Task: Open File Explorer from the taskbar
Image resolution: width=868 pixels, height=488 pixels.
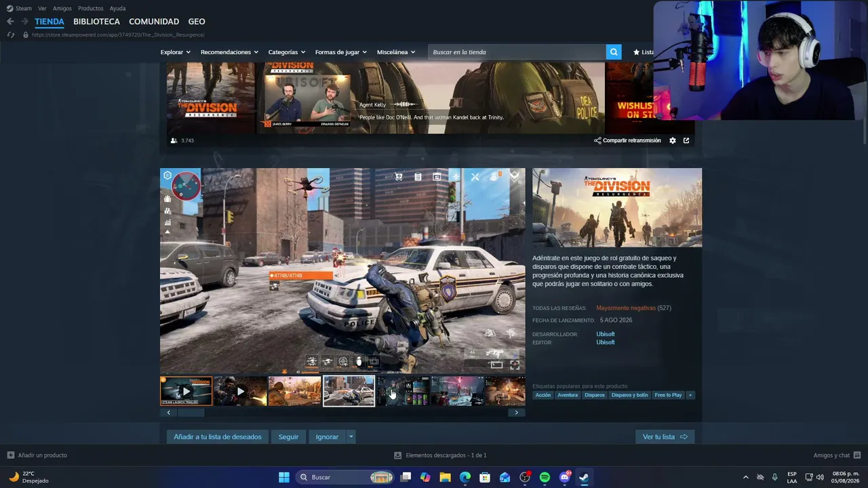Action: [445, 477]
